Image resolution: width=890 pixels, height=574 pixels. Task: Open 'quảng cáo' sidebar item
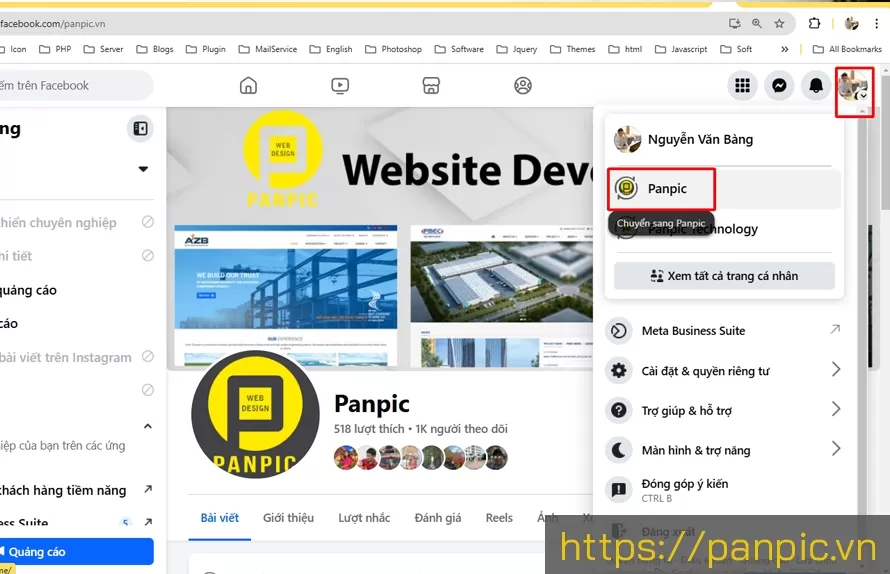click(28, 290)
